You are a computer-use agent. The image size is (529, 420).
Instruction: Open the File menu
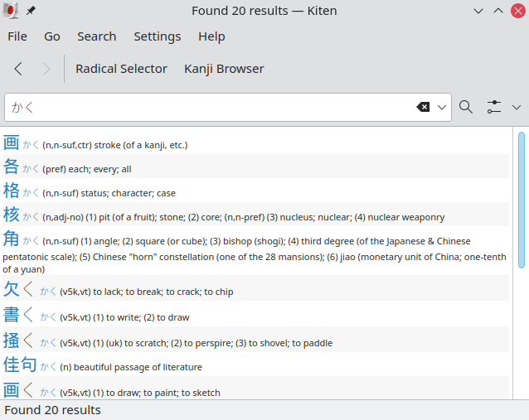click(x=17, y=36)
